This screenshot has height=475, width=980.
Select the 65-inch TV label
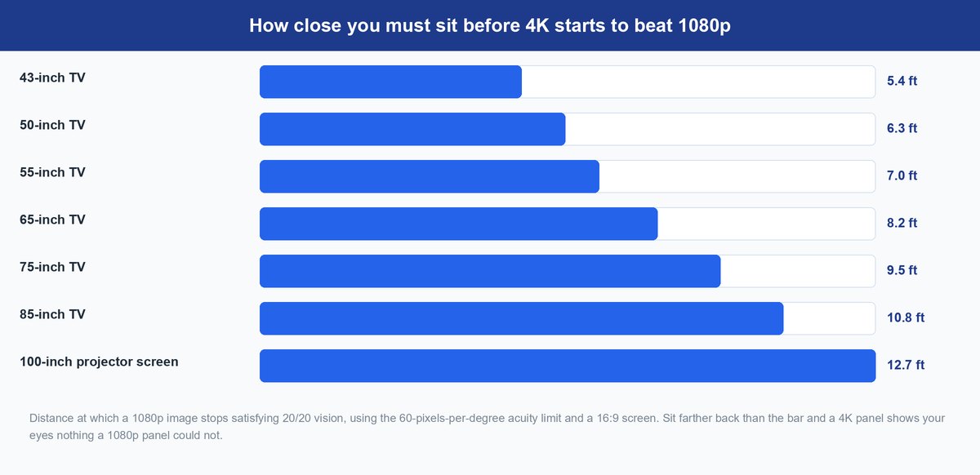coord(52,220)
